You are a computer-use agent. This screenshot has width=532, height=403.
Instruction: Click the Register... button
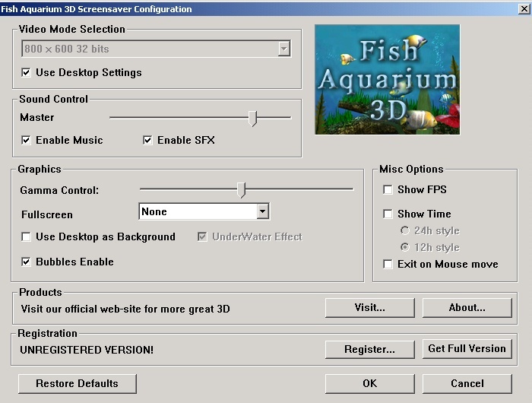coord(370,349)
